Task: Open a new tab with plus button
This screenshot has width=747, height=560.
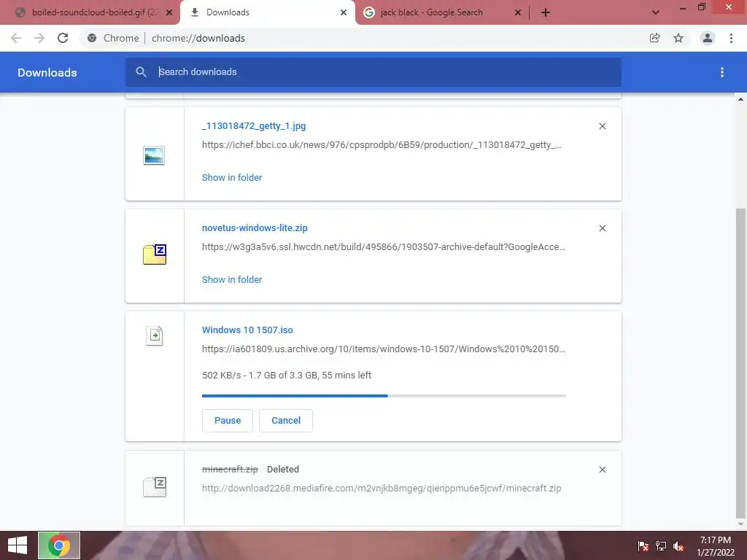Action: point(546,12)
